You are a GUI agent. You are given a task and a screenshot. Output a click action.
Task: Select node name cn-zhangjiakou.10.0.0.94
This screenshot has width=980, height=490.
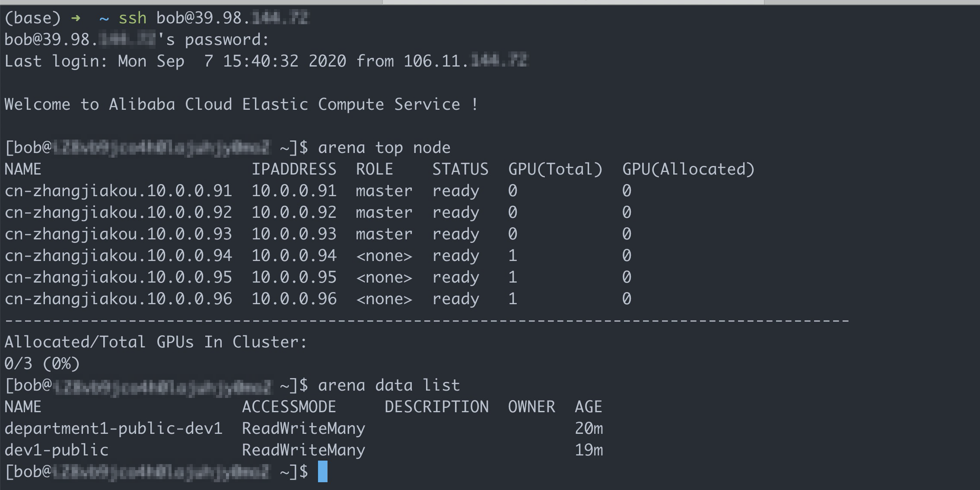pos(118,256)
